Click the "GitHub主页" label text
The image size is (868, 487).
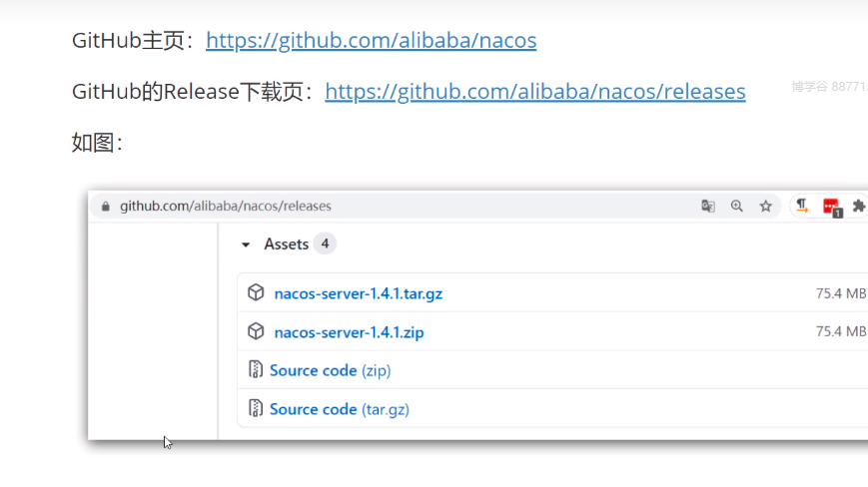click(x=128, y=40)
